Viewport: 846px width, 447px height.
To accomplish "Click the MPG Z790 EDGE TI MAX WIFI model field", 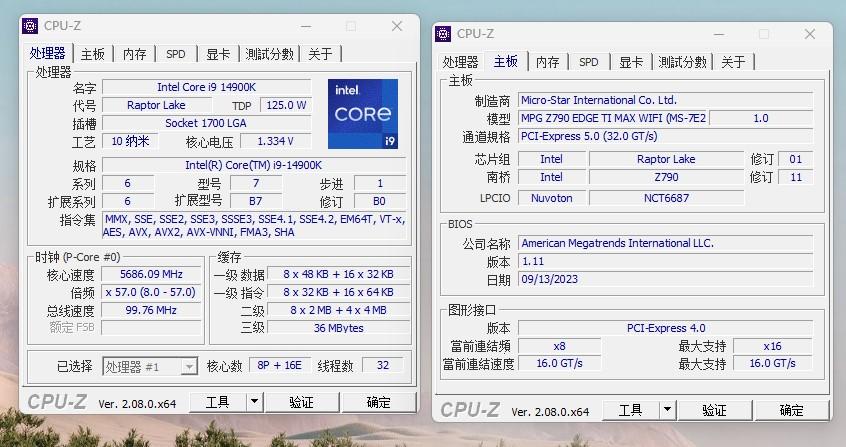I will (x=613, y=118).
